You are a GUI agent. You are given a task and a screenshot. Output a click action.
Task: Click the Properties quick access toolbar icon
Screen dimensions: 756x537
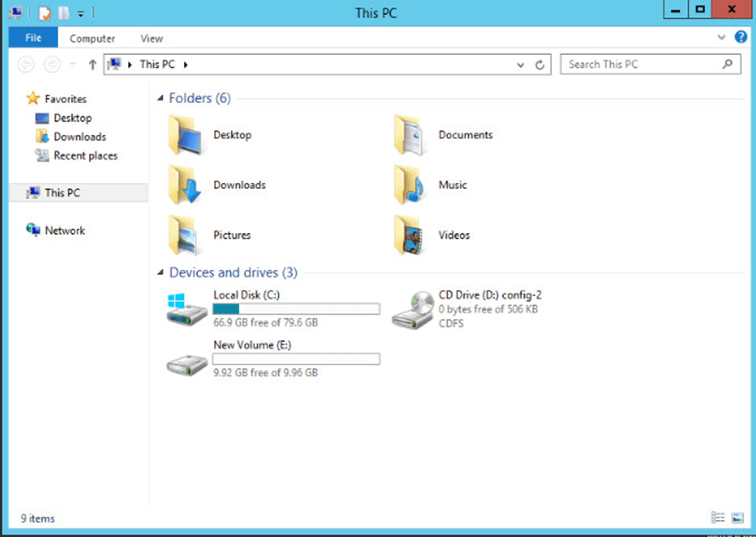point(44,13)
